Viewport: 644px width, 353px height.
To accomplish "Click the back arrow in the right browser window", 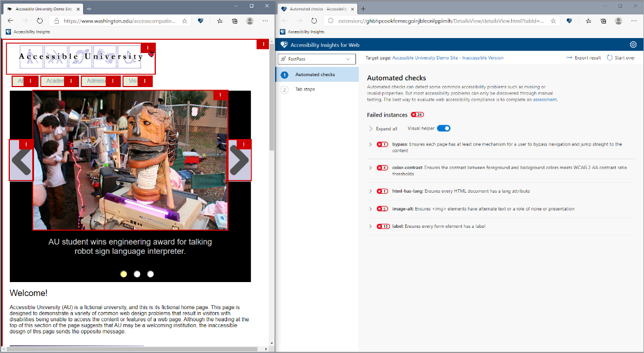I will (286, 20).
